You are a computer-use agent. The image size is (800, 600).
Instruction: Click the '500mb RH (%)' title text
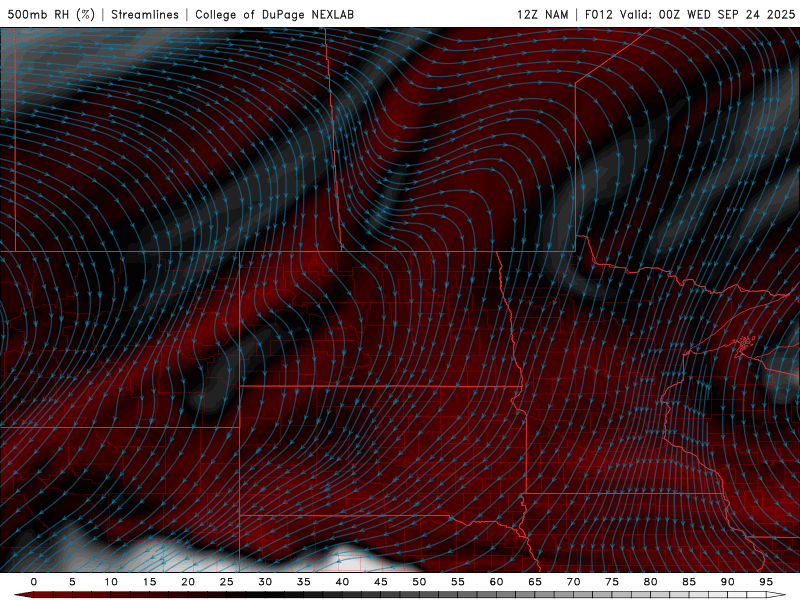(51, 14)
